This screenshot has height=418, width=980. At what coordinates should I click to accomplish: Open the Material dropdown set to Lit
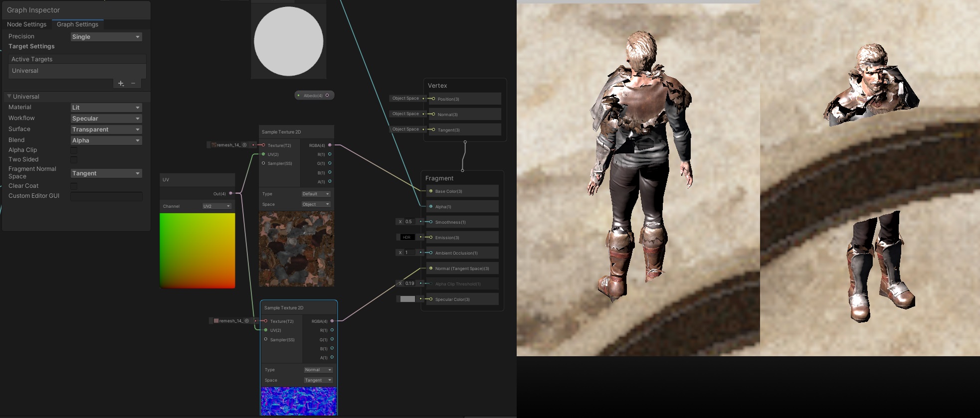click(106, 108)
